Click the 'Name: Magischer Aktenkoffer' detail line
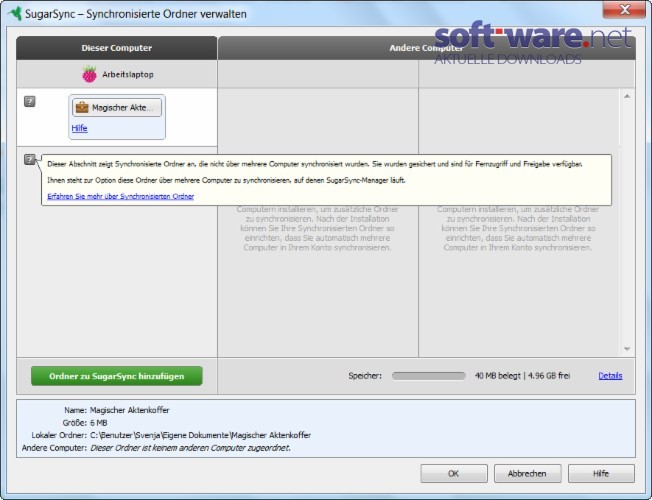 117,410
